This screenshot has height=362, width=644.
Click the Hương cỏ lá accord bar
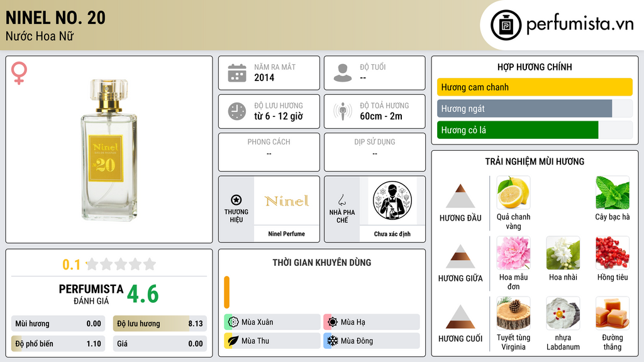point(535,130)
